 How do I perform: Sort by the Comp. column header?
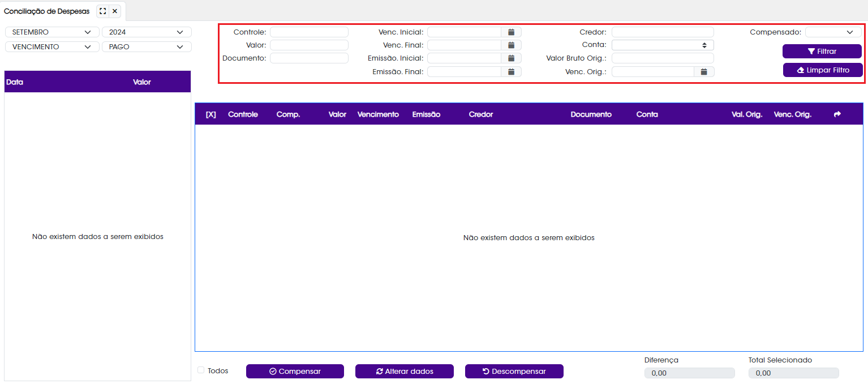click(x=288, y=114)
